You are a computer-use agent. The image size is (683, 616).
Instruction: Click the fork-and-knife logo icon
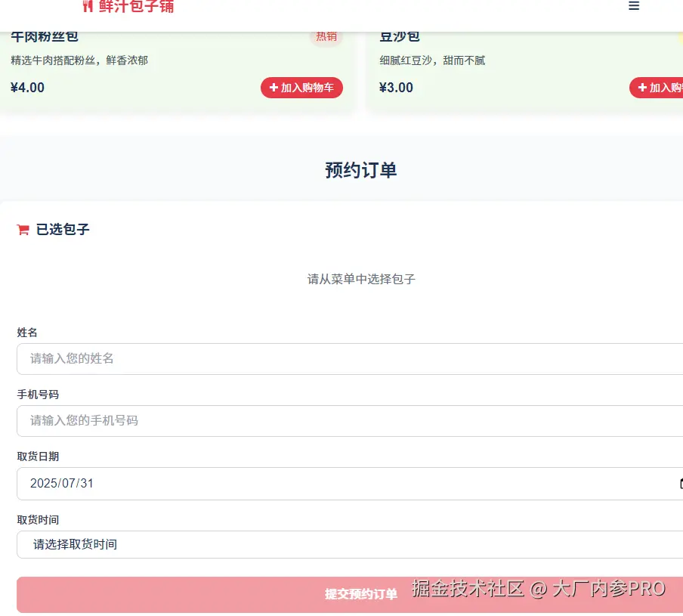pyautogui.click(x=85, y=6)
